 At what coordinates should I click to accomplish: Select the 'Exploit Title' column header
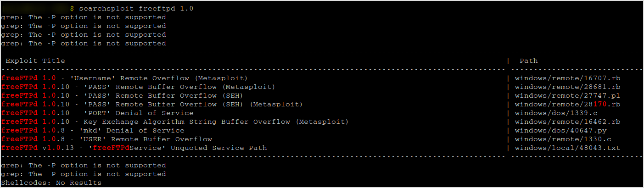(35, 61)
